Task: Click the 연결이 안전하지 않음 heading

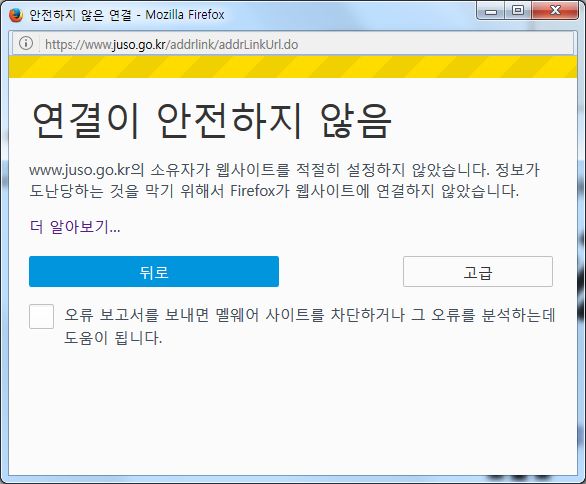Action: point(212,121)
